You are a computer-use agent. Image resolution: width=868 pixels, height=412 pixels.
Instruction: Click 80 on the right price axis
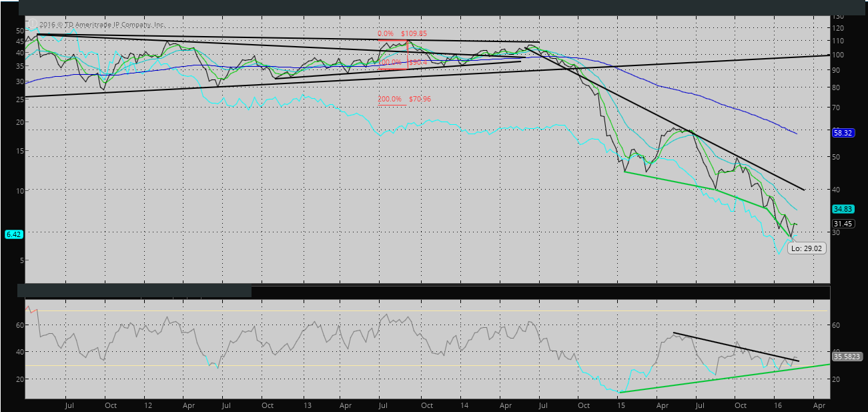[x=837, y=88]
